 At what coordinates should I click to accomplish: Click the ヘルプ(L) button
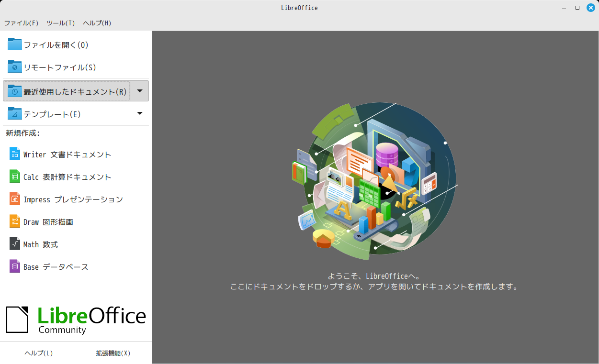39,353
